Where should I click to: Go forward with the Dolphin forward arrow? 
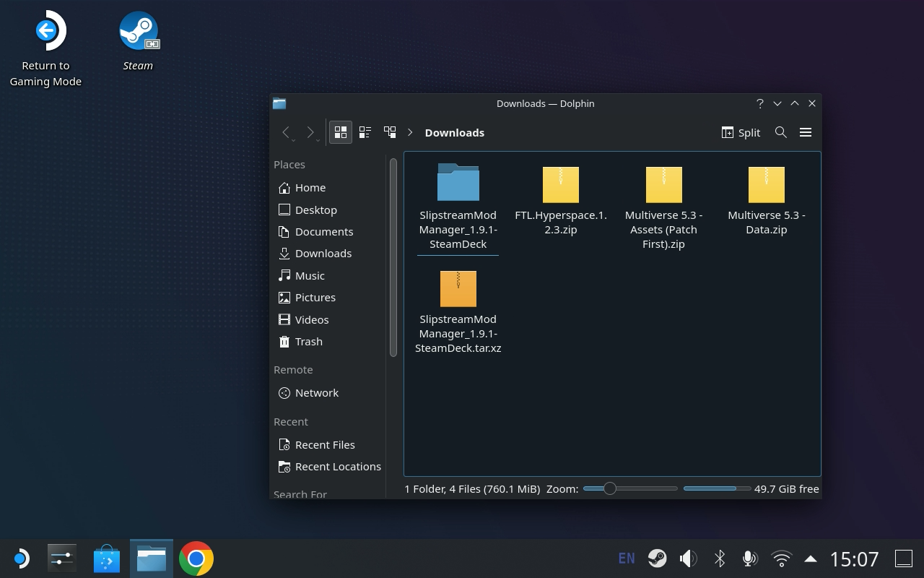[310, 132]
